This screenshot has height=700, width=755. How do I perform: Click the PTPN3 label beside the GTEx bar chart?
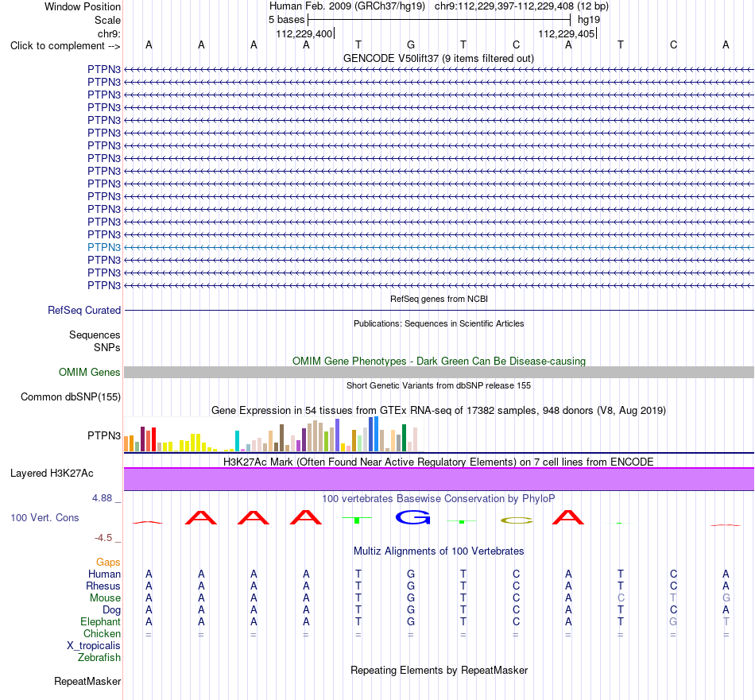pos(104,435)
